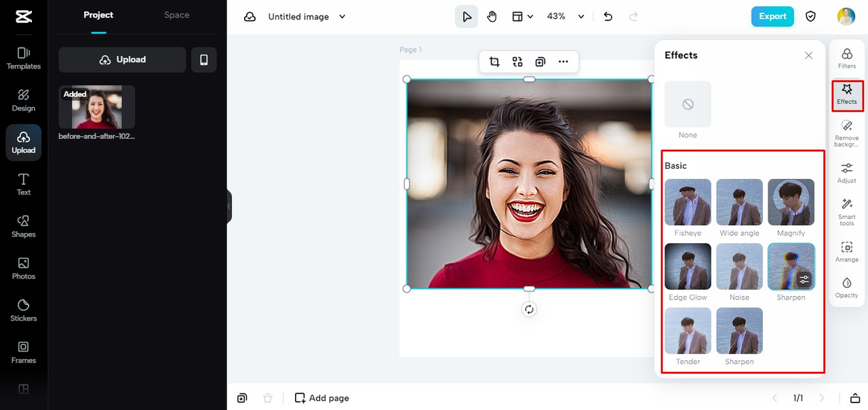Image resolution: width=868 pixels, height=410 pixels.
Task: Open the more options ellipsis in floating toolbar
Action: click(564, 62)
